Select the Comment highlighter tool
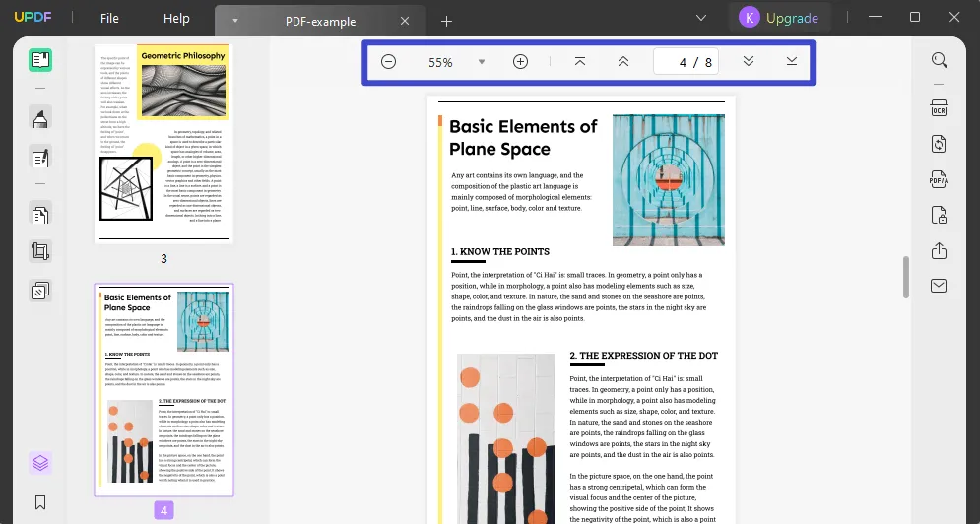 (40, 120)
